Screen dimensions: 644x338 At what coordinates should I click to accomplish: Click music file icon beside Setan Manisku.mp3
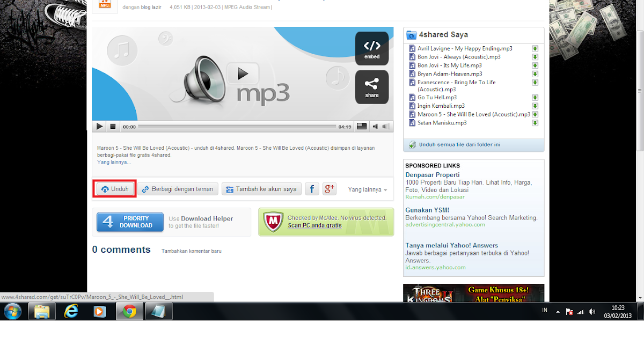(412, 123)
